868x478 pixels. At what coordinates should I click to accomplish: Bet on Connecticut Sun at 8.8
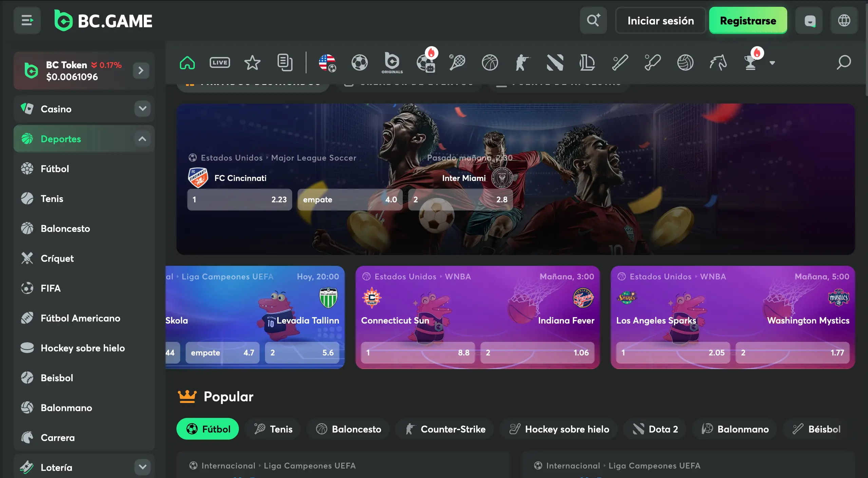[x=418, y=353]
